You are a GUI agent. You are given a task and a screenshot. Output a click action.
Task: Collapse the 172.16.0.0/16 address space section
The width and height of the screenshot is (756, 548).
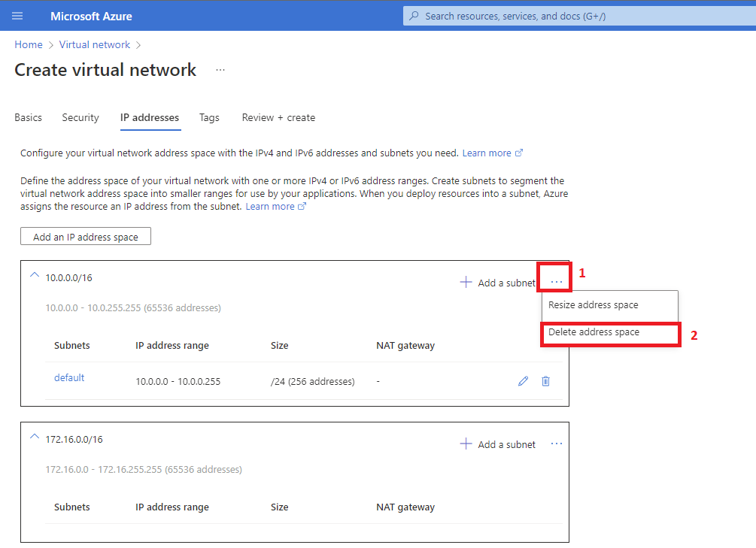click(x=33, y=437)
